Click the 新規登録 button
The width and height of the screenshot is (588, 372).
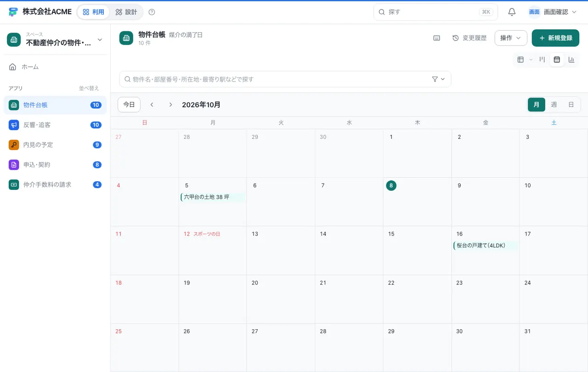point(555,38)
